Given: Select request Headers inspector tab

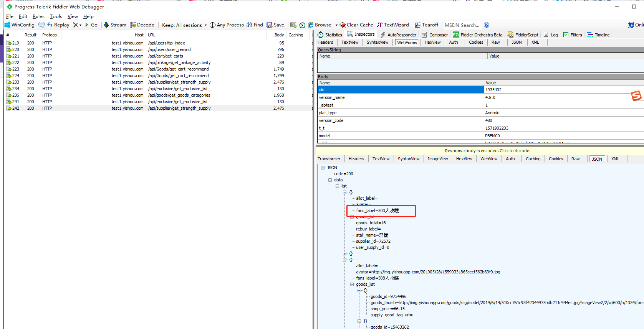Looking at the screenshot, I should click(325, 43).
